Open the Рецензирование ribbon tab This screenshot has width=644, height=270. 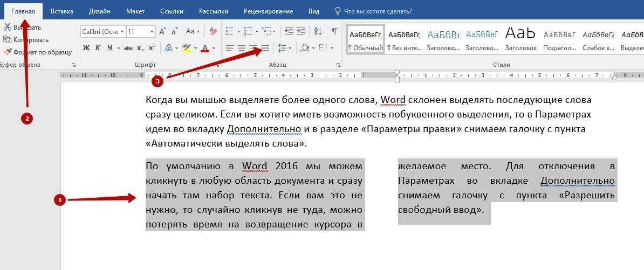268,11
